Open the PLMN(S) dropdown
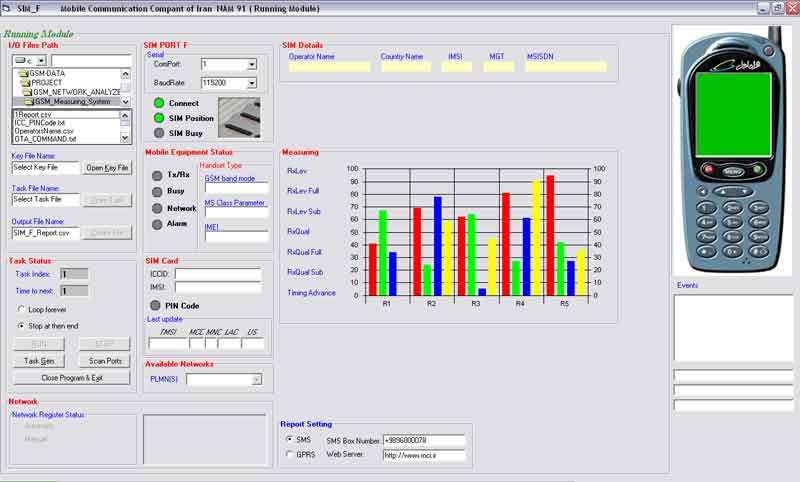This screenshot has width=800, height=482. (x=257, y=379)
